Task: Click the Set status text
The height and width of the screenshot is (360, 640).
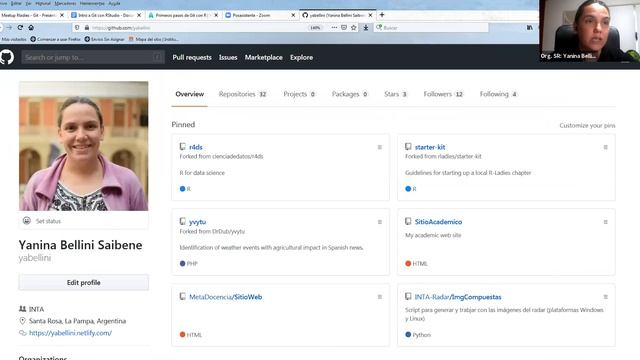Action: pyautogui.click(x=48, y=221)
